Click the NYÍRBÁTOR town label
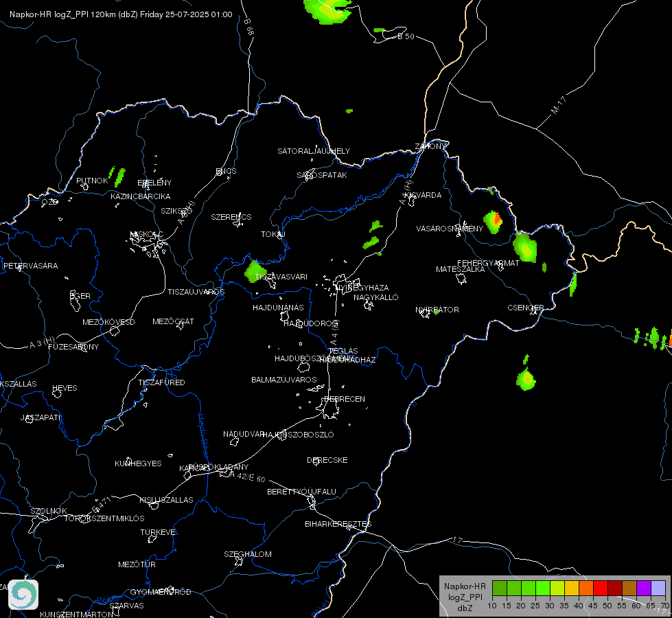 click(x=437, y=310)
